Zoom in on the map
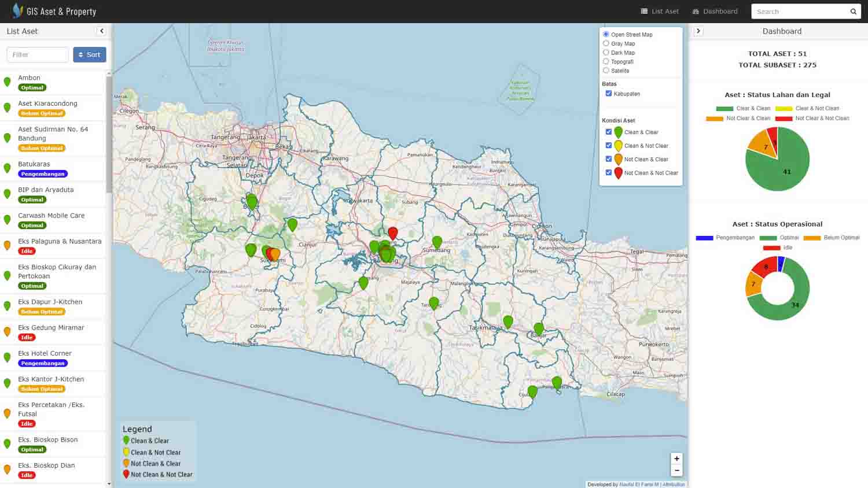Screen dimensions: 868x488 pos(676,459)
